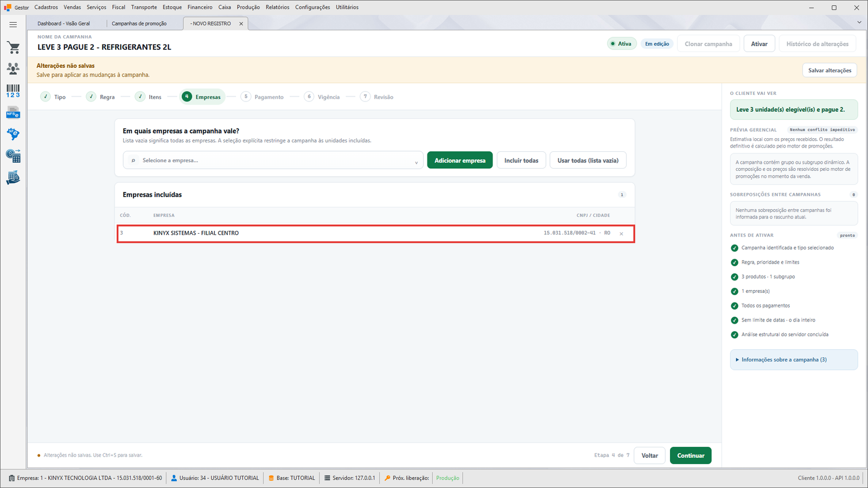Go to the Itens step

(149, 97)
